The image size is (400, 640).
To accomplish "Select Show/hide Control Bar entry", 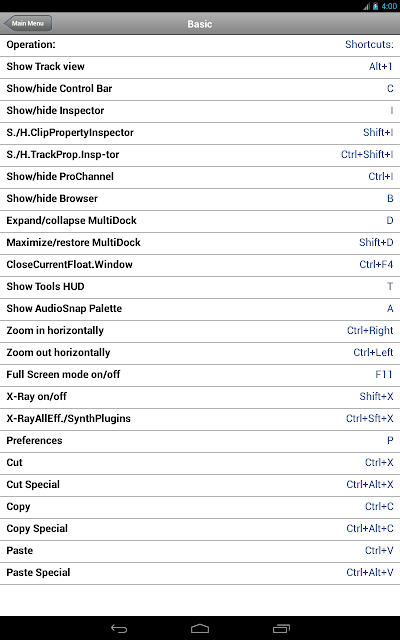I will [200, 89].
